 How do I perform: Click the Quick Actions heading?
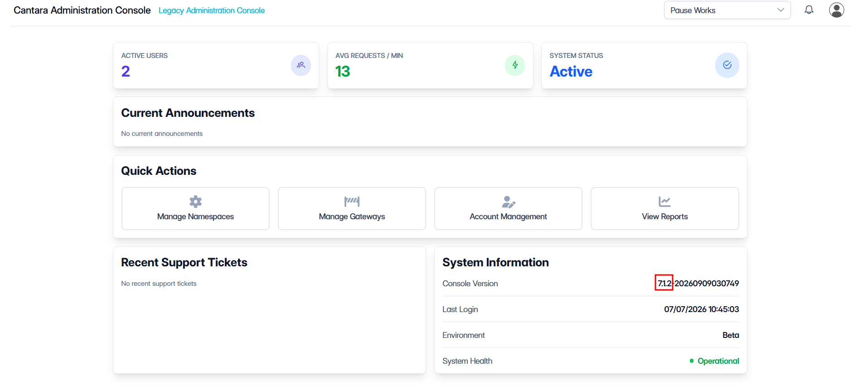159,171
